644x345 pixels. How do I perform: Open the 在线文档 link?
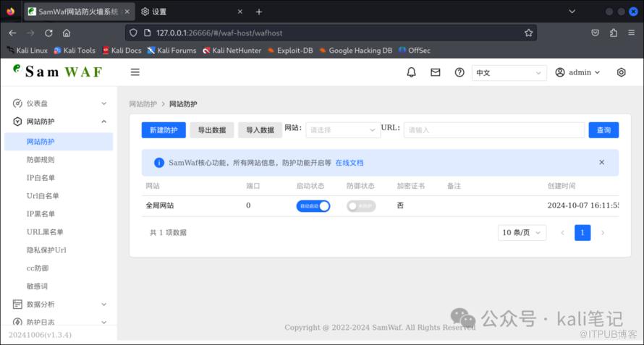click(x=349, y=163)
